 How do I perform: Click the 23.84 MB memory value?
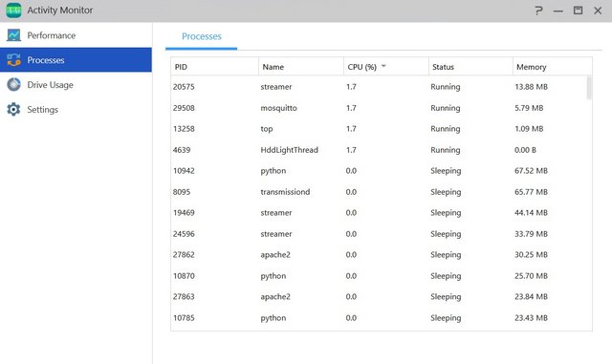point(531,296)
